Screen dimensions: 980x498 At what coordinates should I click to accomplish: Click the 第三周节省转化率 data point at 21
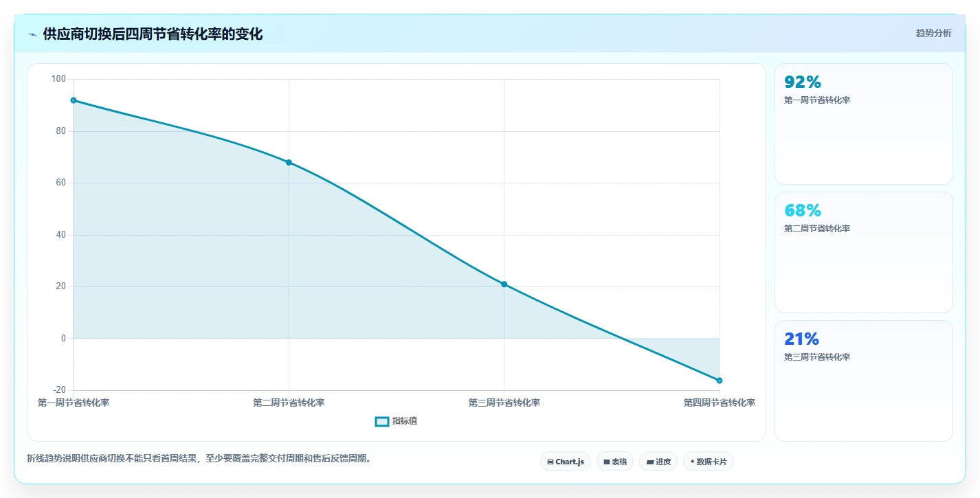pyautogui.click(x=504, y=284)
